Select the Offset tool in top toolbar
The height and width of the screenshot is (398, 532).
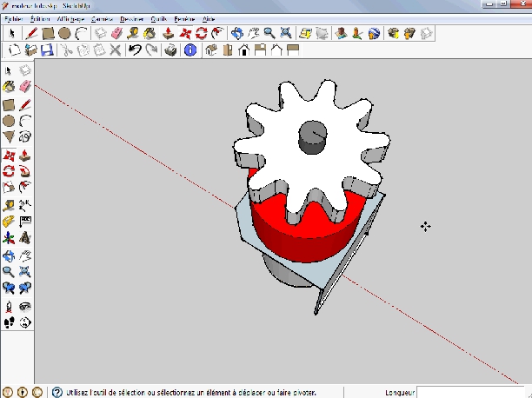click(x=217, y=33)
